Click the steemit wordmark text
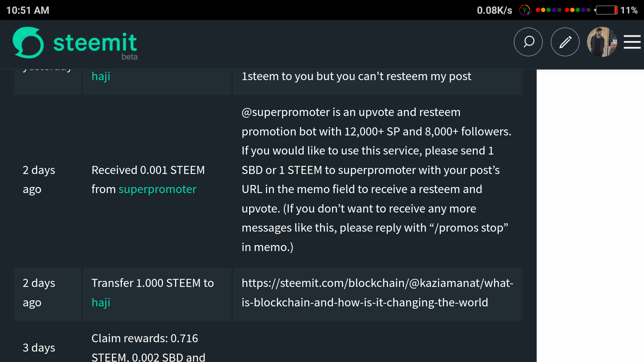 pos(95,43)
